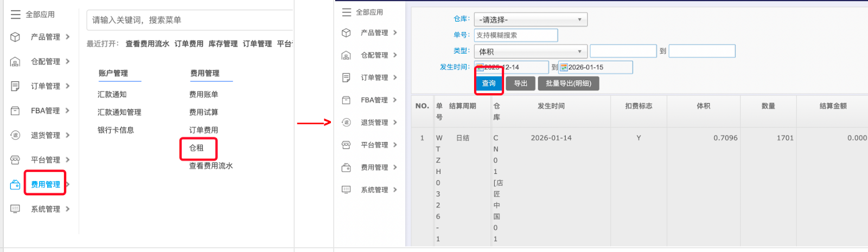Select 仓租 under 费用管理 menu
The image size is (868, 252).
coord(196,148)
